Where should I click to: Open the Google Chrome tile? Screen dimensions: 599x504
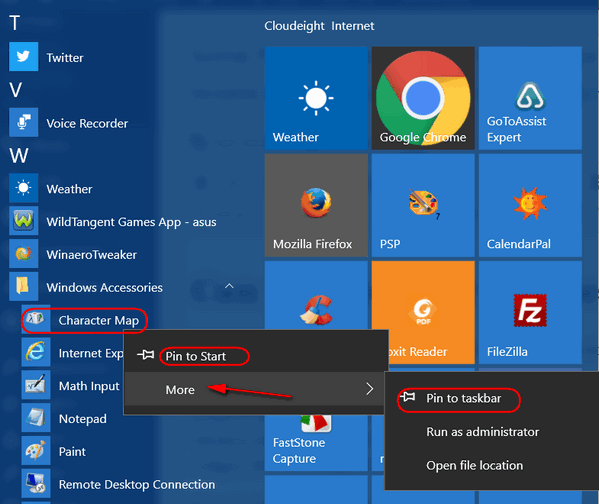423,98
